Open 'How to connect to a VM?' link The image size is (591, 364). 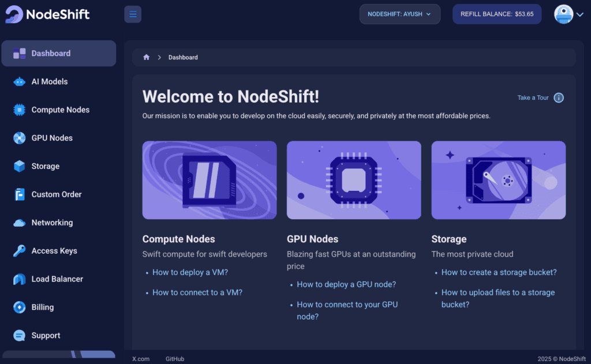197,293
